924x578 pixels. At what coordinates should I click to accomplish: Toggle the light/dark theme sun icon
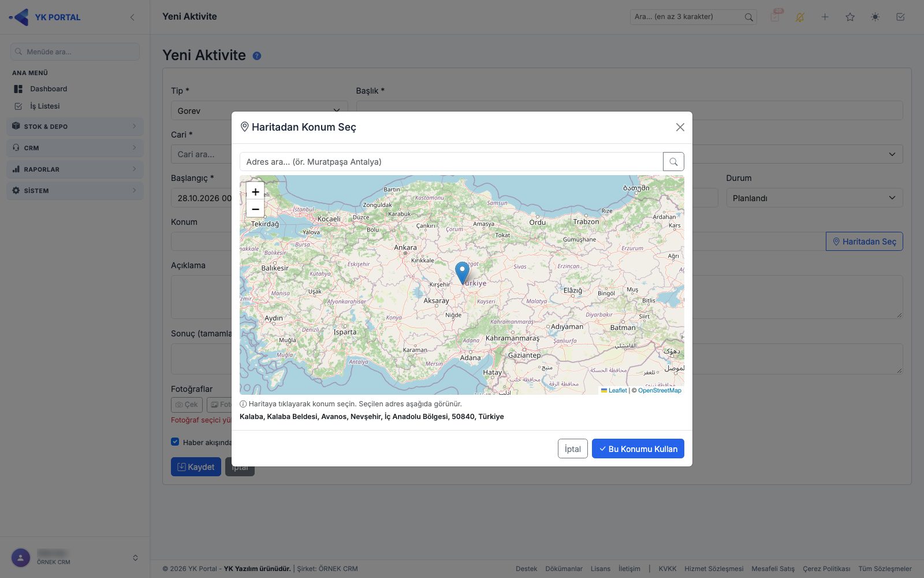875,17
